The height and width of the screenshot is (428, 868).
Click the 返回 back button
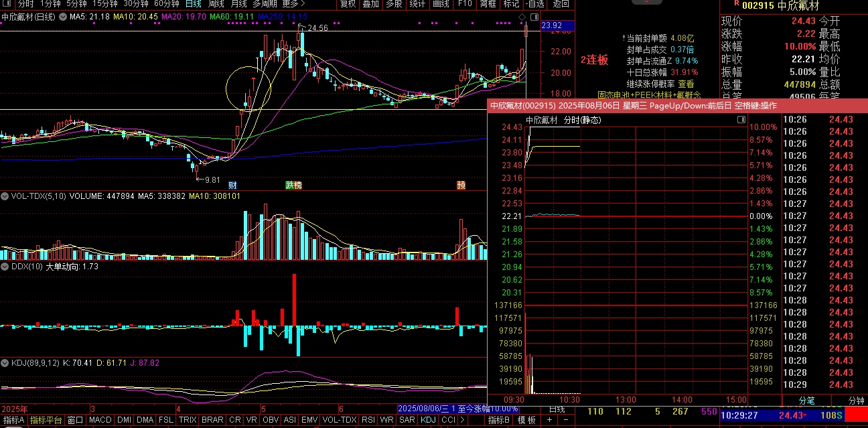561,3
